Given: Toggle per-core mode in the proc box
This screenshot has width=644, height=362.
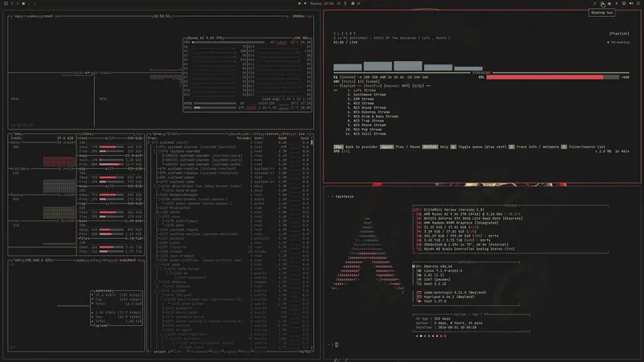Looking at the screenshot, I should pyautogui.click(x=254, y=134).
